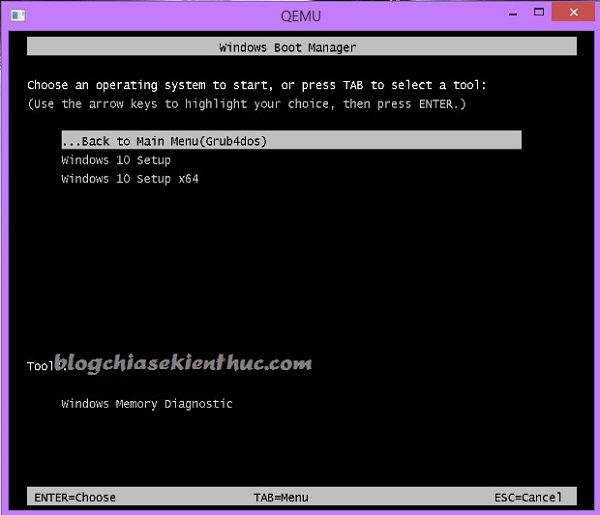Choose the 'Windows 10 Setup' boot entry
Image resolution: width=600 pixels, height=515 pixels.
click(x=116, y=160)
